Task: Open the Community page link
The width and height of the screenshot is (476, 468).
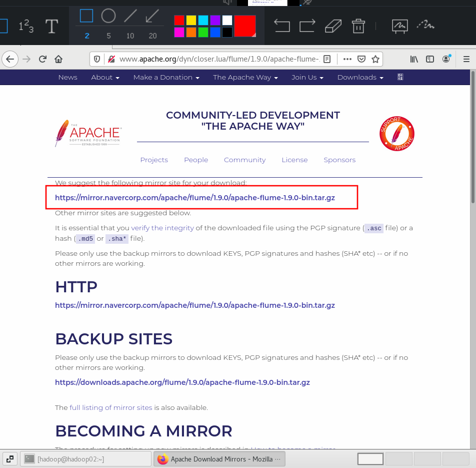Action: (x=244, y=160)
